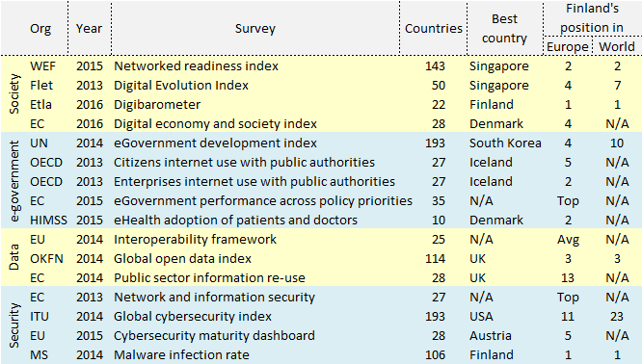Select the South Korea best country cell

505,143
